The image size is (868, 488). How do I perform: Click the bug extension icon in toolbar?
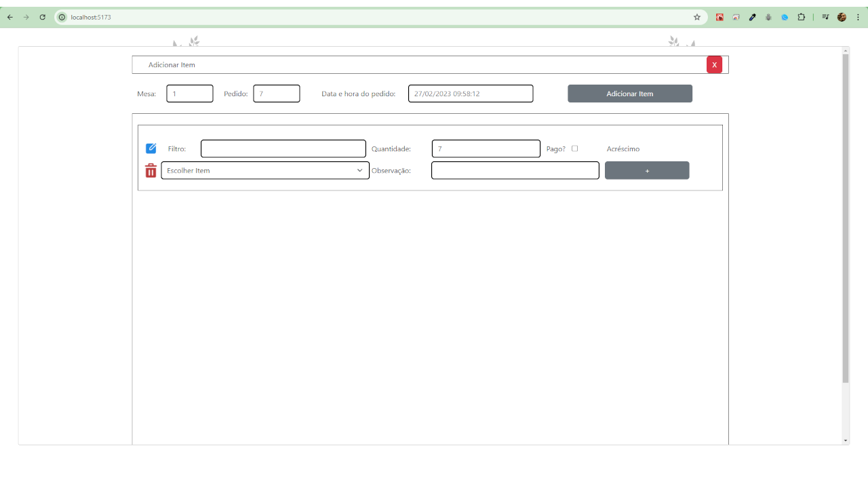click(x=768, y=17)
